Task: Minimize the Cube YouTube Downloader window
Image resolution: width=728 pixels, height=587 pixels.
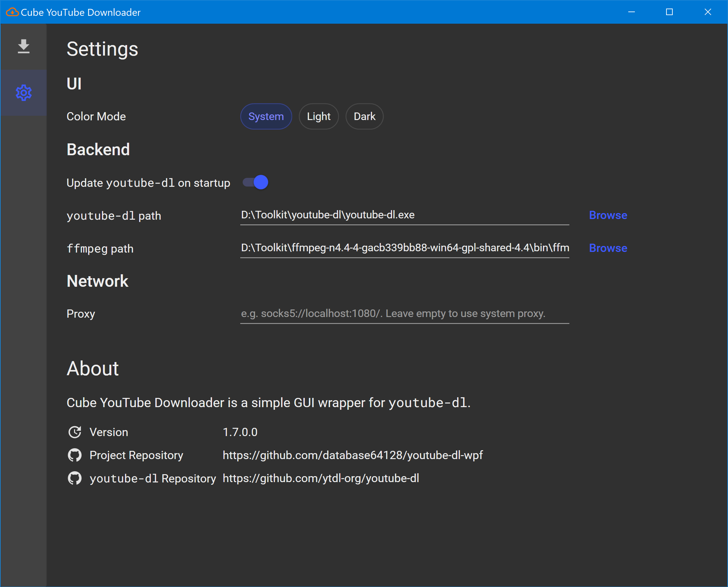Action: (x=631, y=12)
